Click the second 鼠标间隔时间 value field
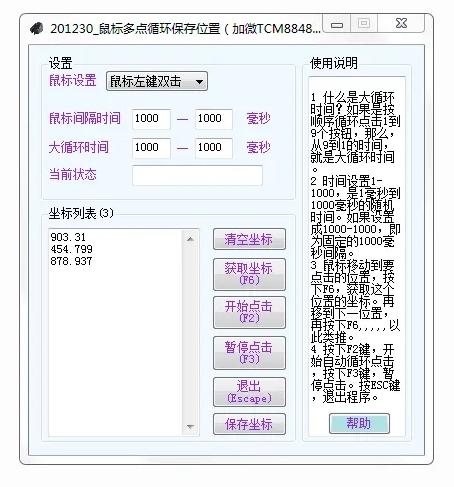 pyautogui.click(x=214, y=119)
